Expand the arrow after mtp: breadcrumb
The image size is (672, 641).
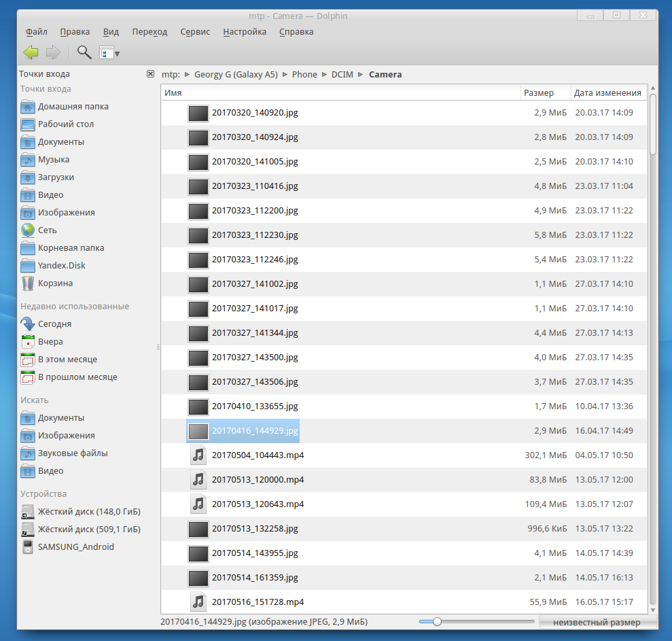click(188, 75)
